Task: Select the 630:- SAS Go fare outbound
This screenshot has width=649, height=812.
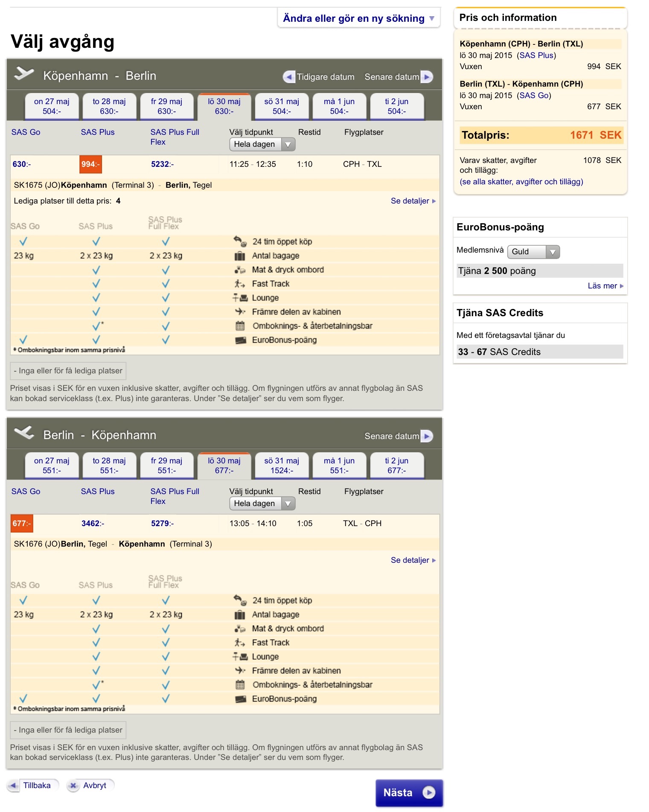Action: coord(21,164)
